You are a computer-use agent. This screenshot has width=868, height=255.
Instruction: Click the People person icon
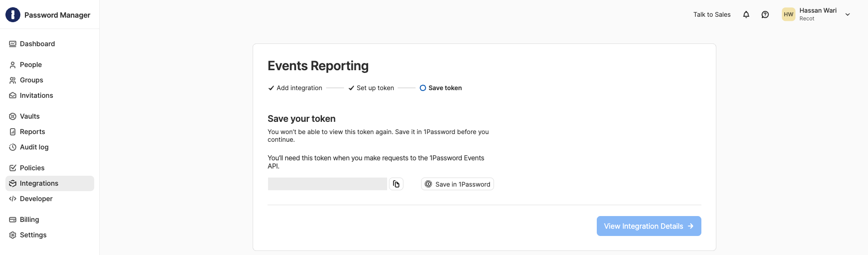(x=13, y=65)
